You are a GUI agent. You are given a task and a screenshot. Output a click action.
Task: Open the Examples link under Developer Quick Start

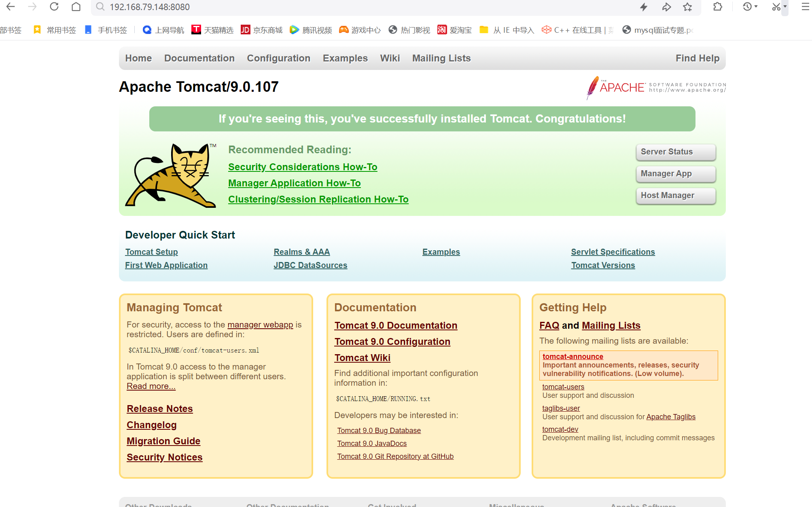441,252
